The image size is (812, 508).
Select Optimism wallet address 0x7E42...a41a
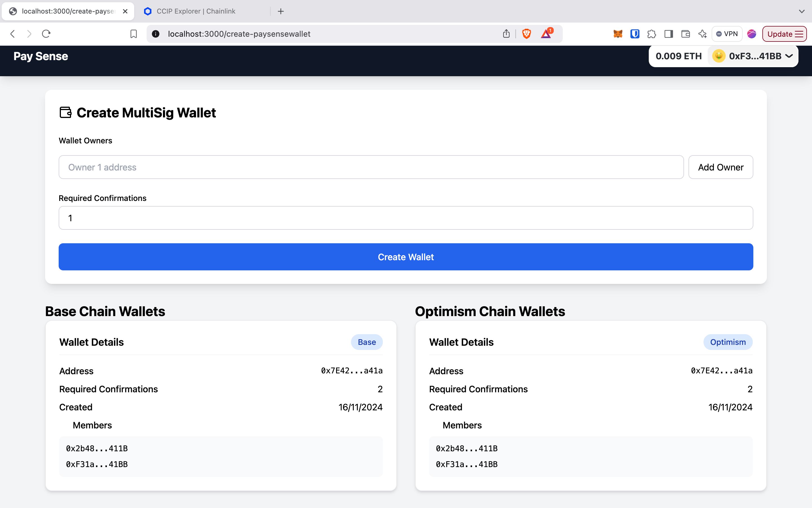pyautogui.click(x=721, y=371)
